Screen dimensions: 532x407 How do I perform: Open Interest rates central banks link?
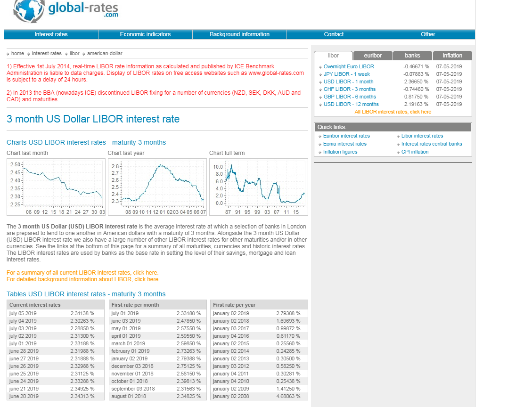(x=432, y=144)
